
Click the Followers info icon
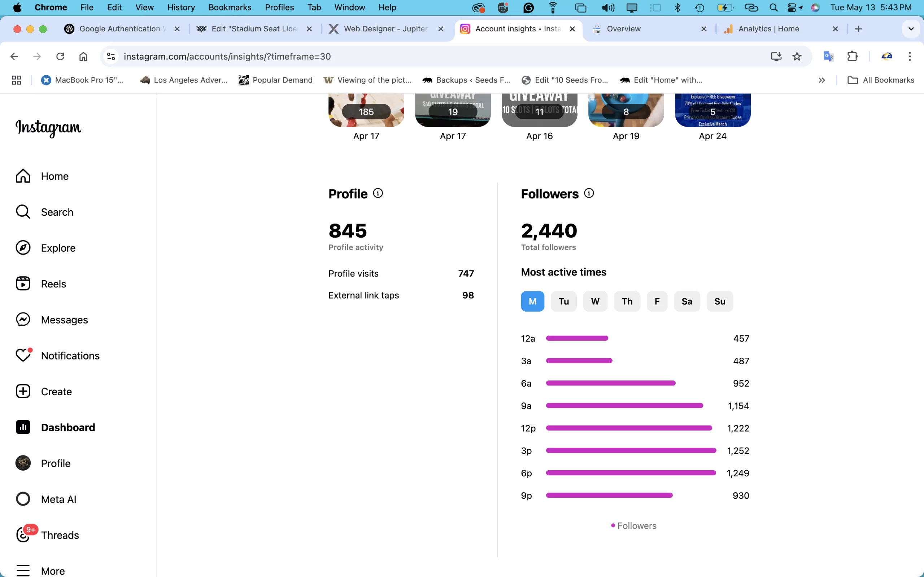(589, 193)
